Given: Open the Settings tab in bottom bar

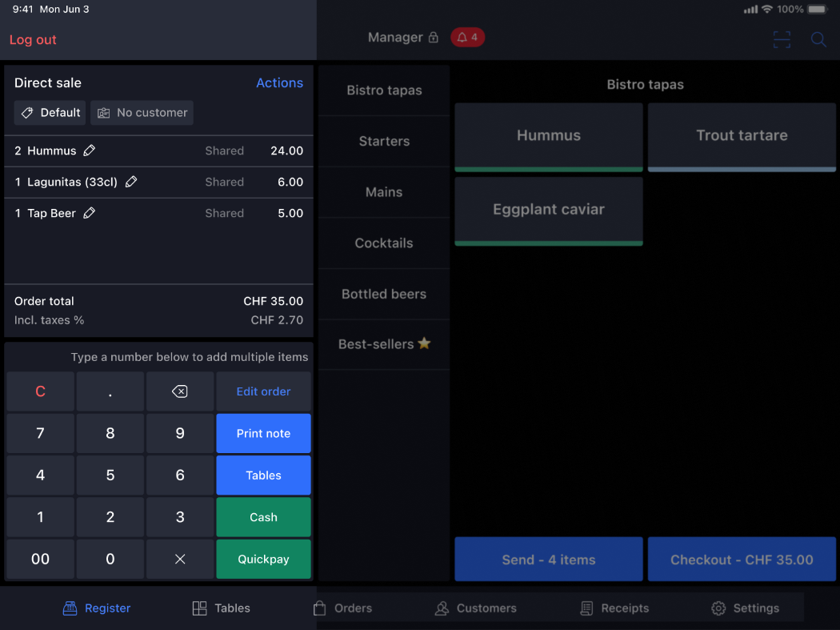Looking at the screenshot, I should coord(745,608).
